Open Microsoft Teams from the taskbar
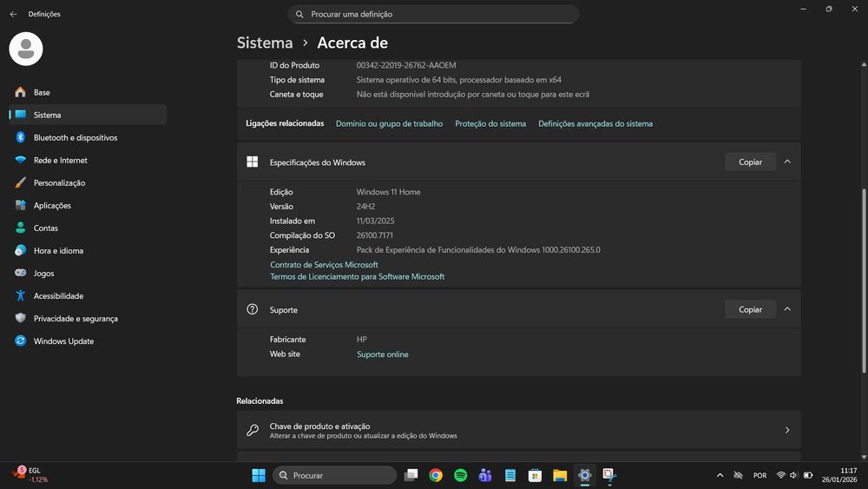This screenshot has height=489, width=868. [x=485, y=475]
